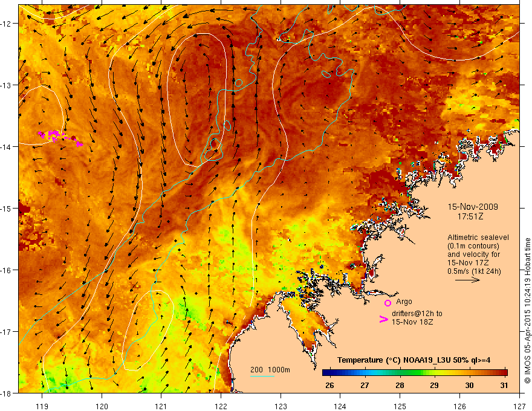Click latitude axis label -18
The image size is (532, 411).
[7, 393]
